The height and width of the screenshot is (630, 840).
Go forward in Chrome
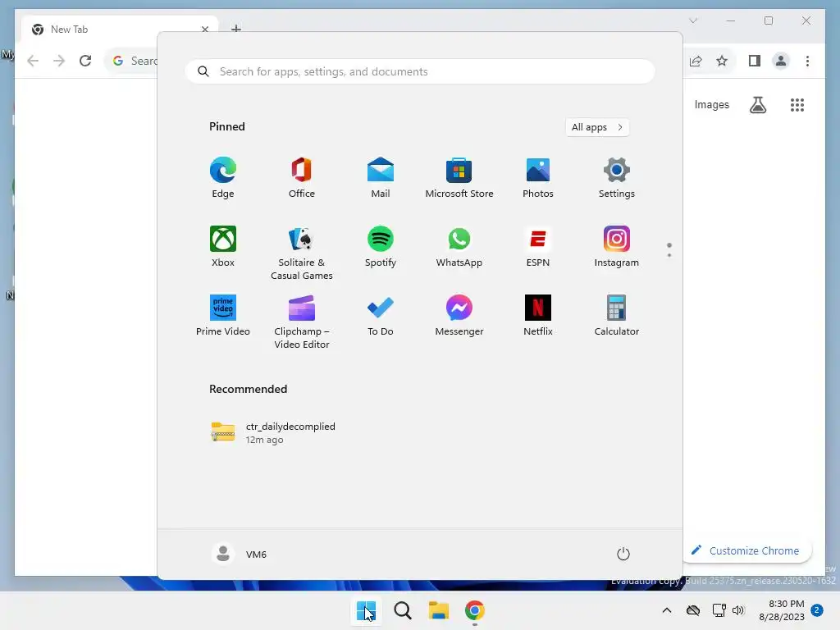(59, 61)
